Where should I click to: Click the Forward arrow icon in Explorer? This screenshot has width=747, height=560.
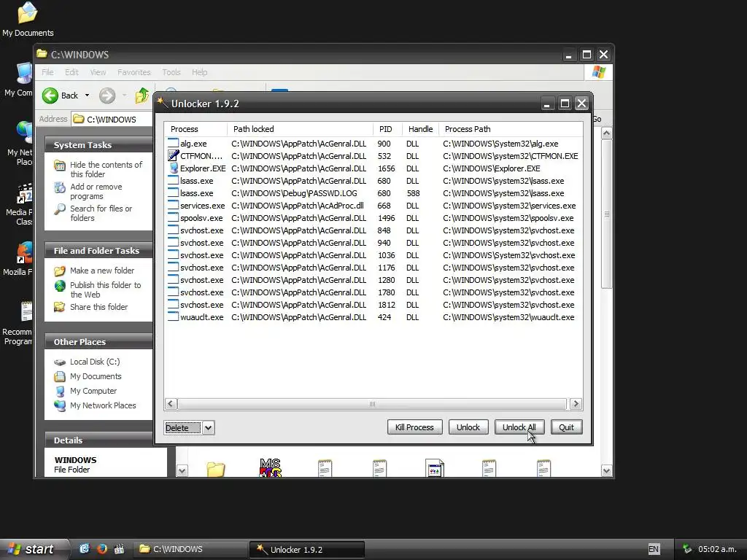(x=107, y=96)
